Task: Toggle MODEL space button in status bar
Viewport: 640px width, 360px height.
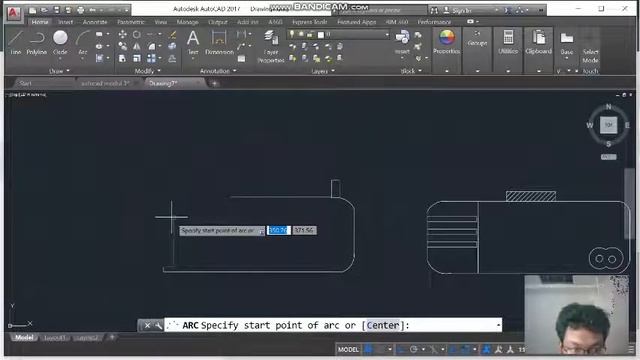Action: tap(348, 349)
